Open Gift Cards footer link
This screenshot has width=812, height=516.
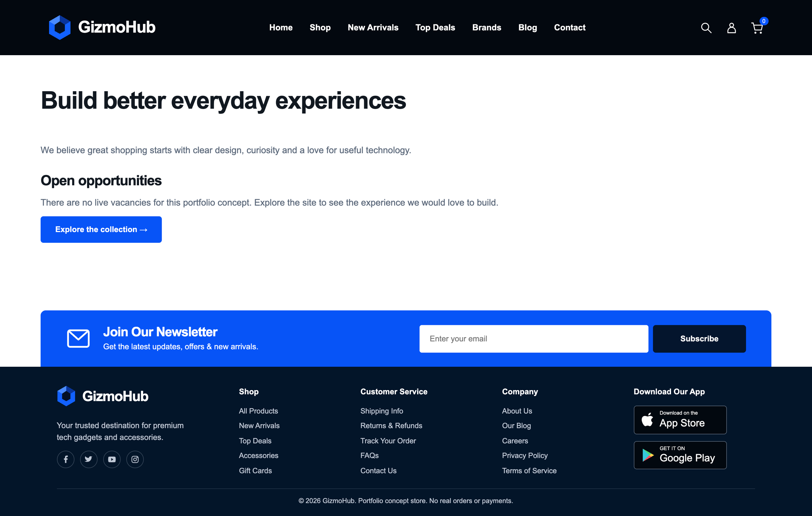255,471
